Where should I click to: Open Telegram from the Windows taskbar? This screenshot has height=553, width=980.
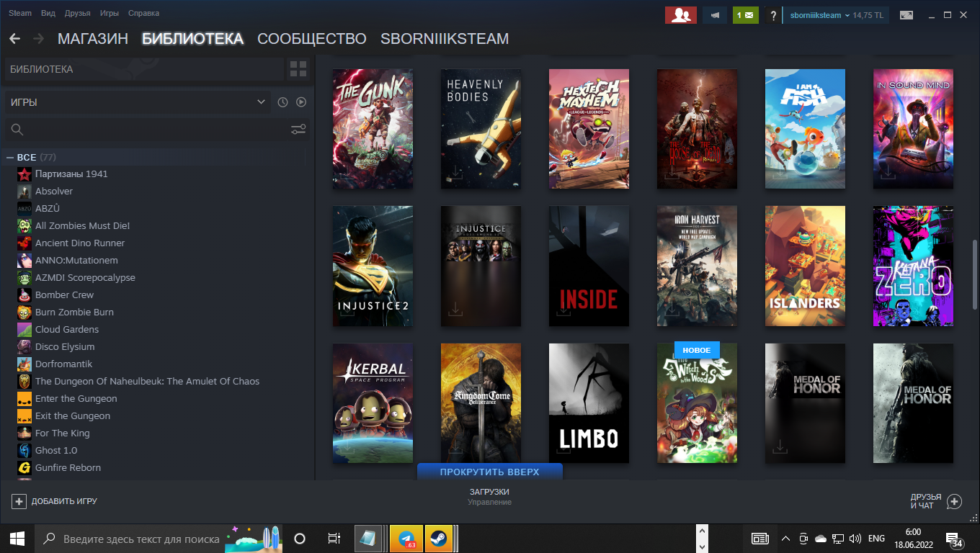[x=406, y=538]
